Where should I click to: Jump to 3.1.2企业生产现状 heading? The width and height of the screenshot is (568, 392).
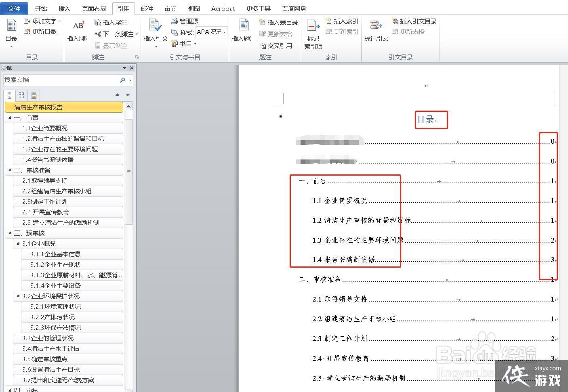click(72, 264)
